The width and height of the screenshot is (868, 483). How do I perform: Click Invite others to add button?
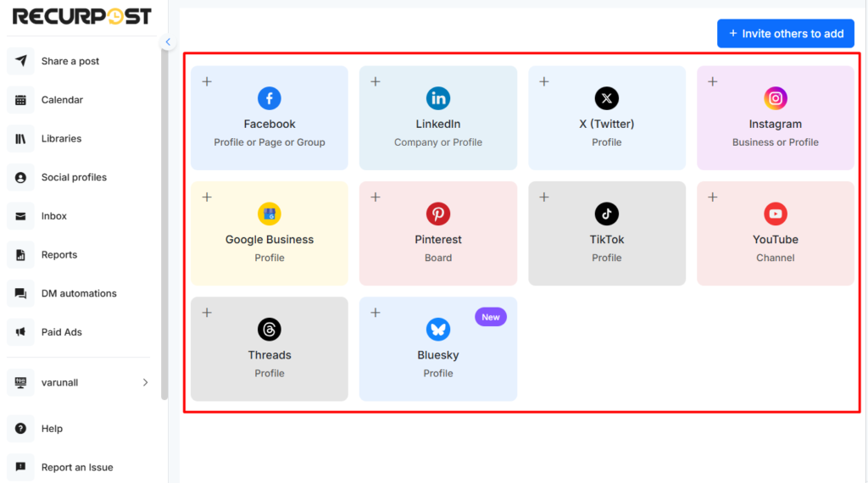[785, 34]
